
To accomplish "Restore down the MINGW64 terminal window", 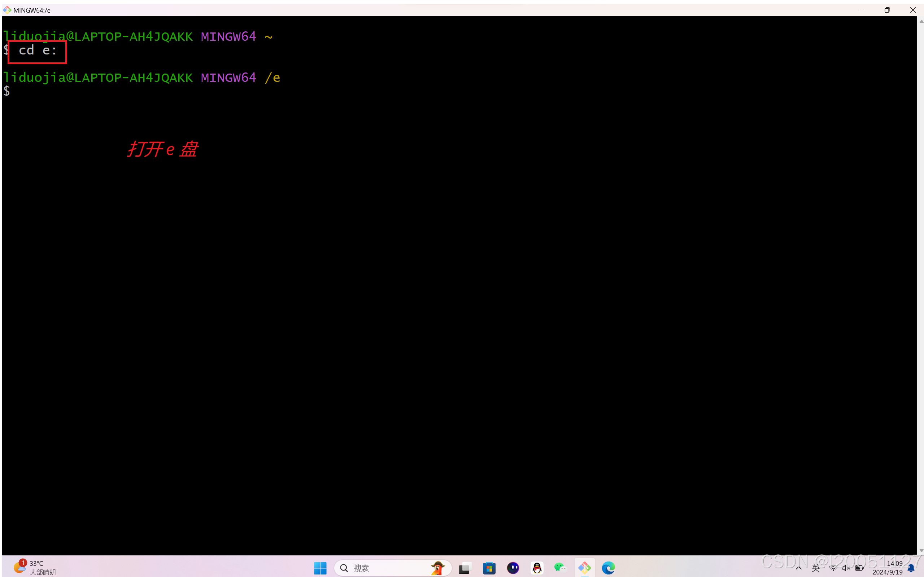I will [x=887, y=10].
